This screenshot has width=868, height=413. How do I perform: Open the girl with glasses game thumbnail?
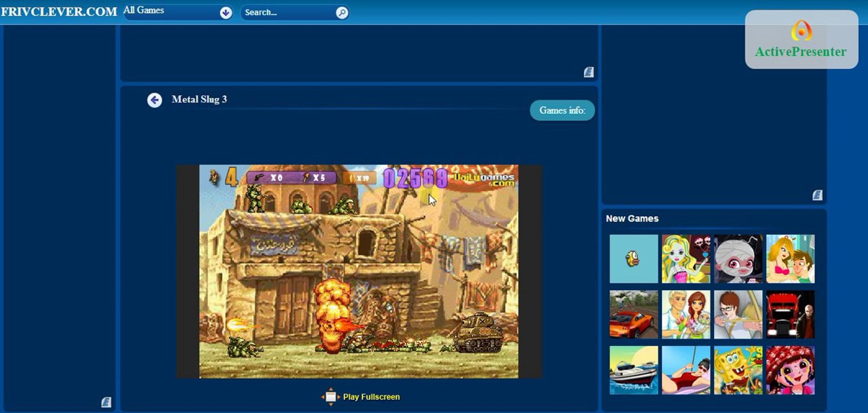click(738, 314)
